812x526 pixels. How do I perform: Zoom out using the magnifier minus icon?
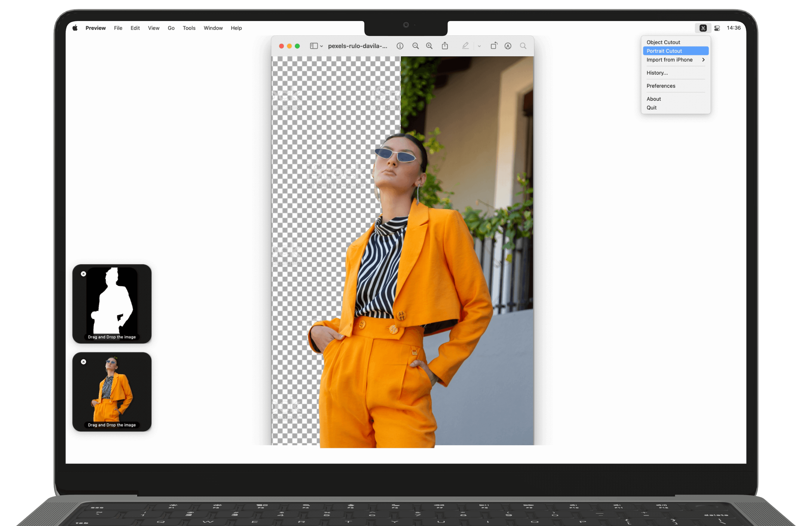(x=415, y=46)
